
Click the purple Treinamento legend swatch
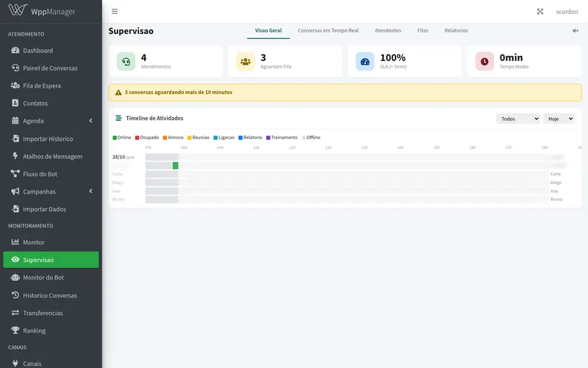(x=268, y=138)
